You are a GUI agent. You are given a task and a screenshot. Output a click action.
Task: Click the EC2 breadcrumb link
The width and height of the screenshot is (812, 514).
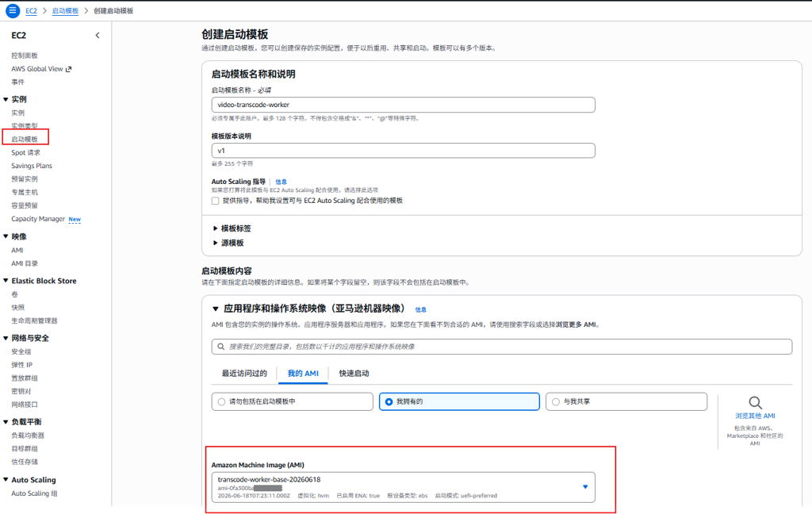[31, 11]
